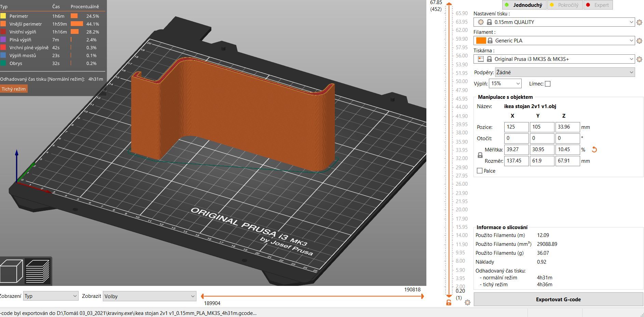This screenshot has height=317, width=644.
Task: Click the Vnější perimetr legend row label
Action: [26, 24]
